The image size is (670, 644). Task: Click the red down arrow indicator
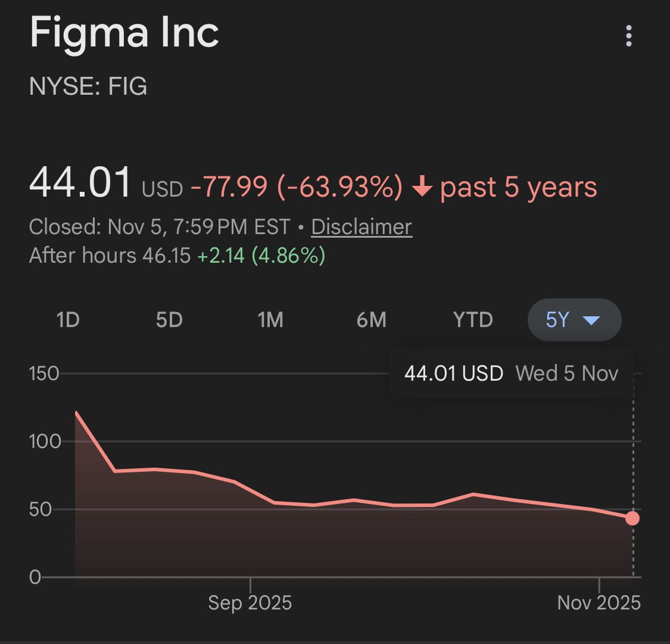click(422, 188)
